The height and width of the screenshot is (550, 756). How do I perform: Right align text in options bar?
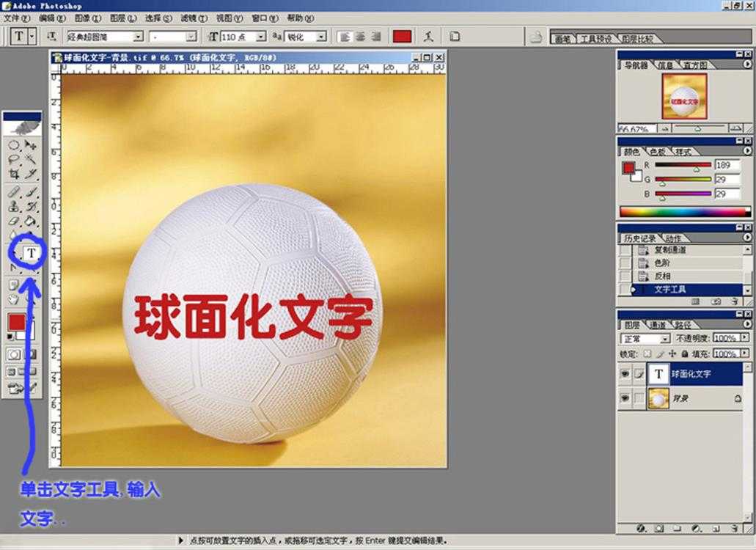tap(375, 37)
